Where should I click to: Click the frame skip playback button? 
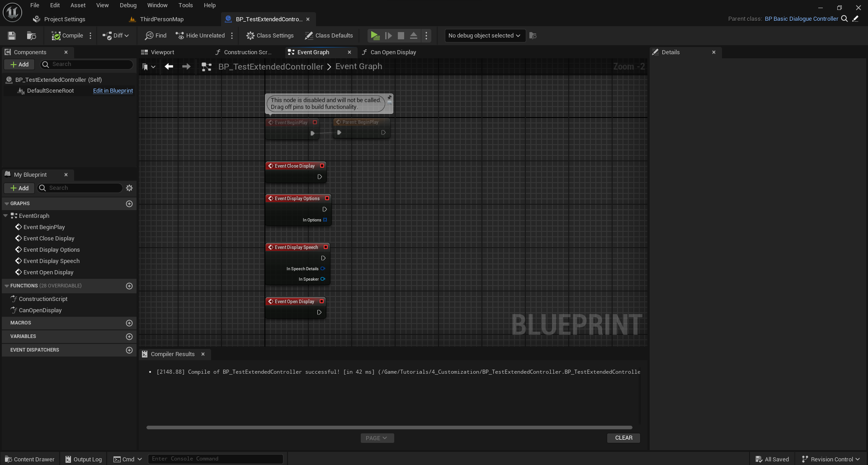coord(388,36)
